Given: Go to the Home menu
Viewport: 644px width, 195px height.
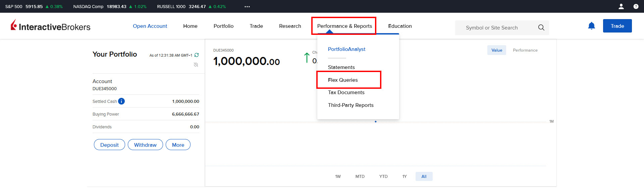Looking at the screenshot, I should [x=190, y=26].
